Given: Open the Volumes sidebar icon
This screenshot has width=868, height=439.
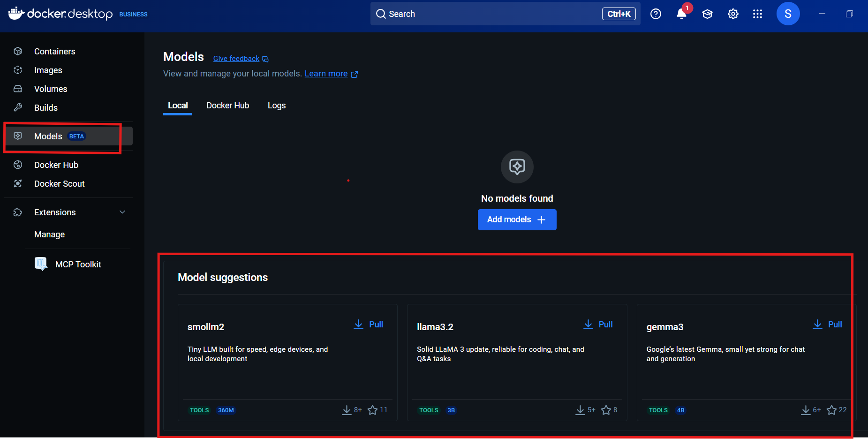Looking at the screenshot, I should pyautogui.click(x=18, y=89).
